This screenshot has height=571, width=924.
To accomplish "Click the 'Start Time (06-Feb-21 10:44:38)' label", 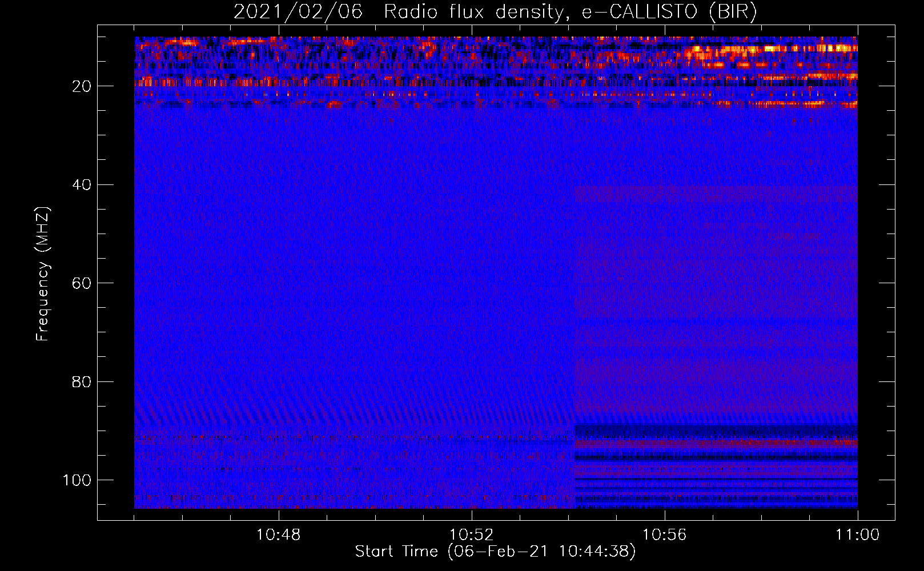I will (x=495, y=552).
